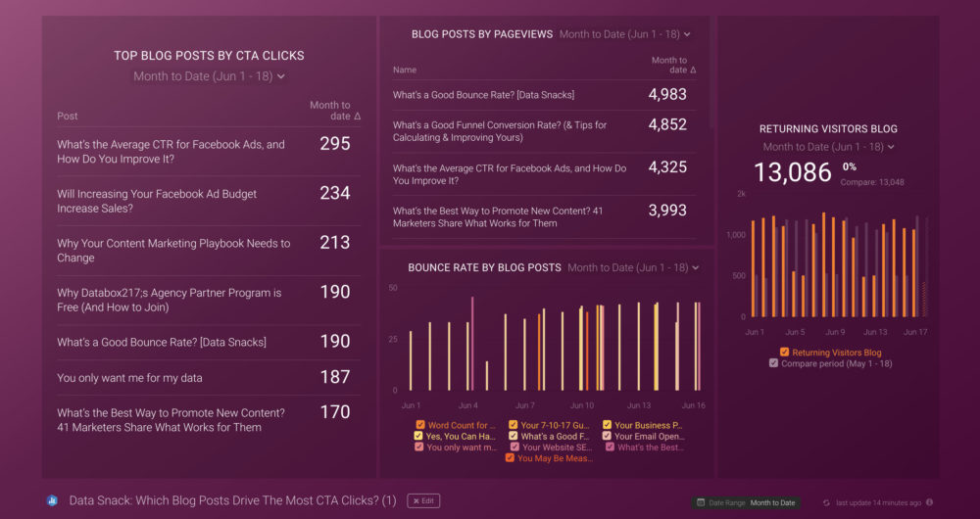Uncheck the 'Word Count for' legend checkbox
This screenshot has width=980, height=519.
point(420,425)
